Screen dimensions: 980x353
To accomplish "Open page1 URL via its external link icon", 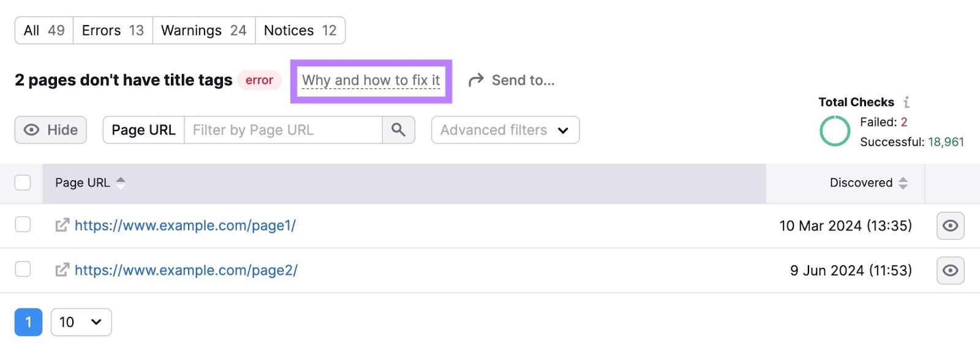I will point(62,226).
